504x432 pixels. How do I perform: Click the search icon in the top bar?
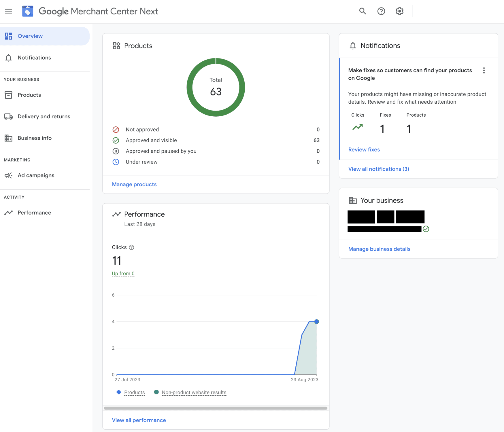(362, 11)
